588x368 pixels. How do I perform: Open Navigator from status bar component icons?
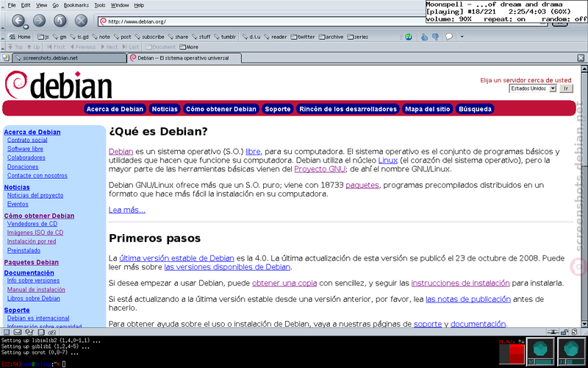(x=7, y=332)
